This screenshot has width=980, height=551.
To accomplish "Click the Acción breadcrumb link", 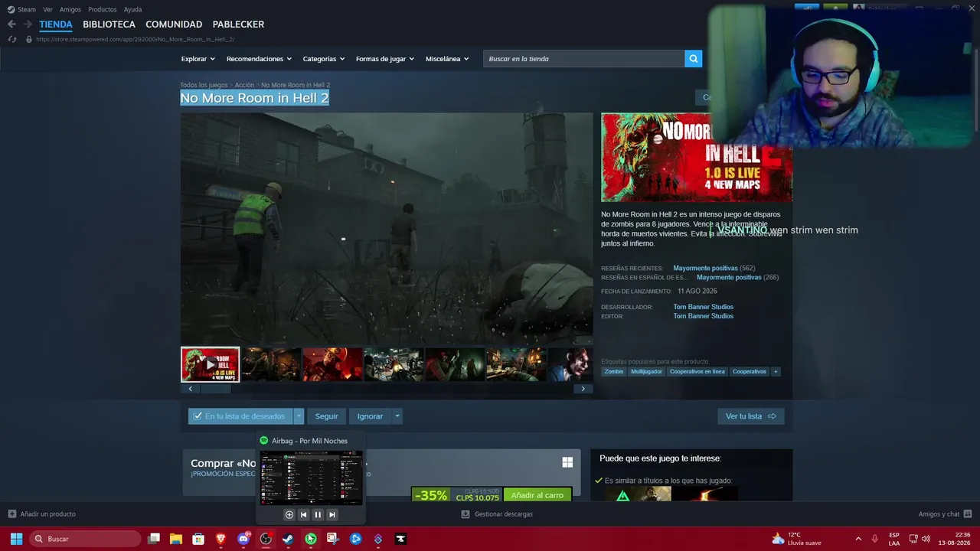I will tap(244, 85).
